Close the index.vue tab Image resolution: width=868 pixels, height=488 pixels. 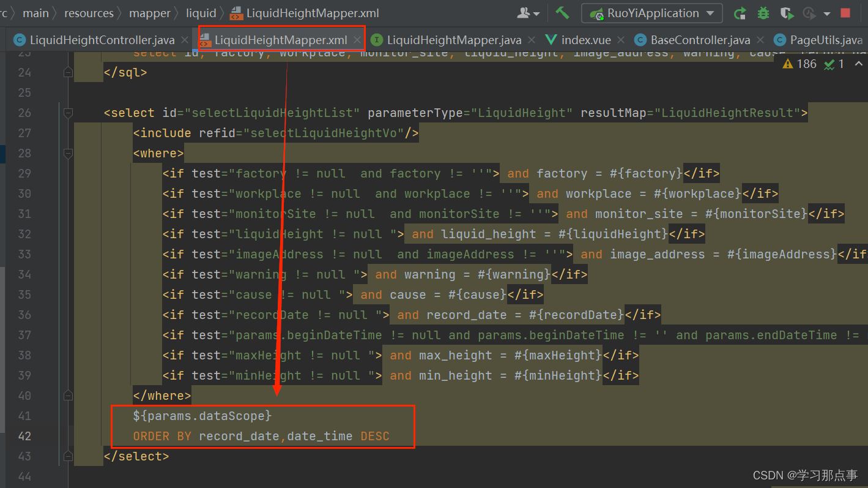coord(621,40)
